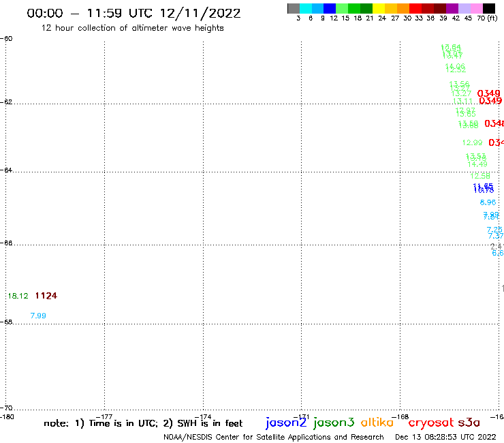Viewport: 504px width, 443px height.
Task: Select the wave height value 14.49
Action: tap(477, 164)
